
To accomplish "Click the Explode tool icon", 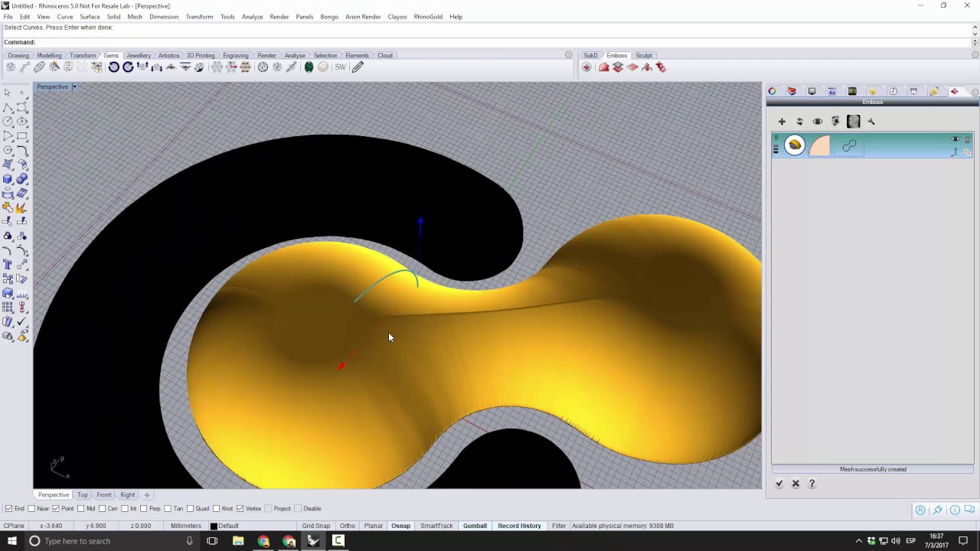I will pos(22,207).
